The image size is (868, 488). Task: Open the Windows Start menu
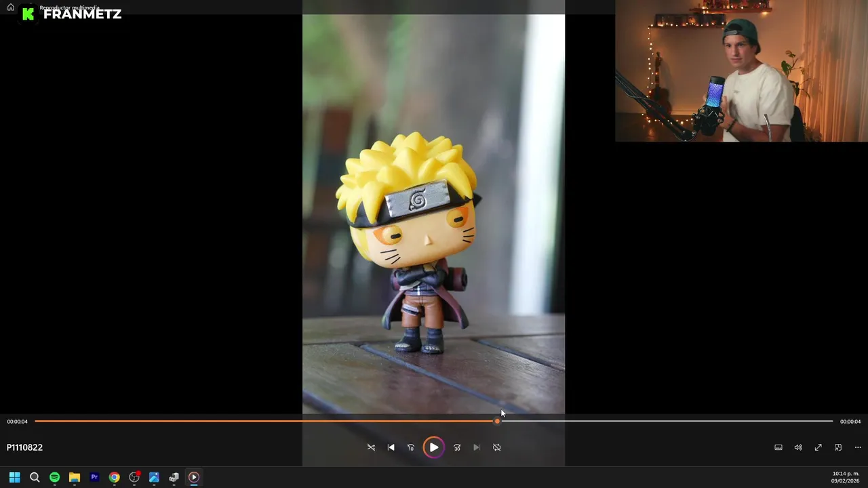(x=14, y=477)
